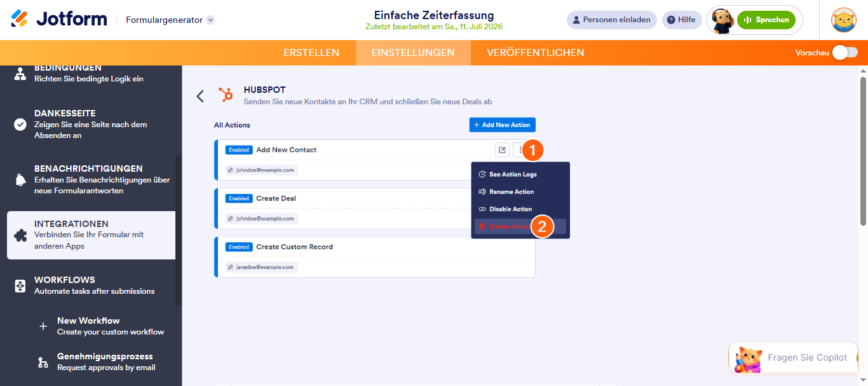868x386 pixels.
Task: Click johndoe@example.com under Add New Contact
Action: pyautogui.click(x=262, y=170)
